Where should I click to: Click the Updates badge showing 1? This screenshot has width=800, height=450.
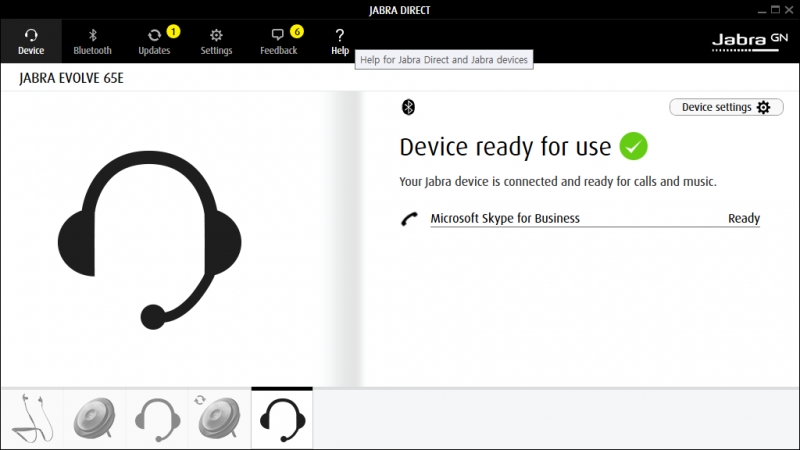pyautogui.click(x=173, y=32)
